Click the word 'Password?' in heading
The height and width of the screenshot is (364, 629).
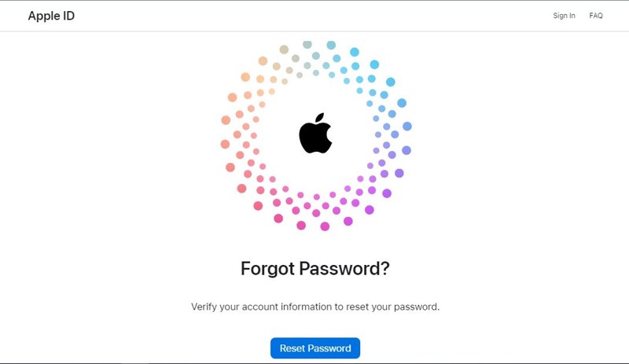(344, 268)
